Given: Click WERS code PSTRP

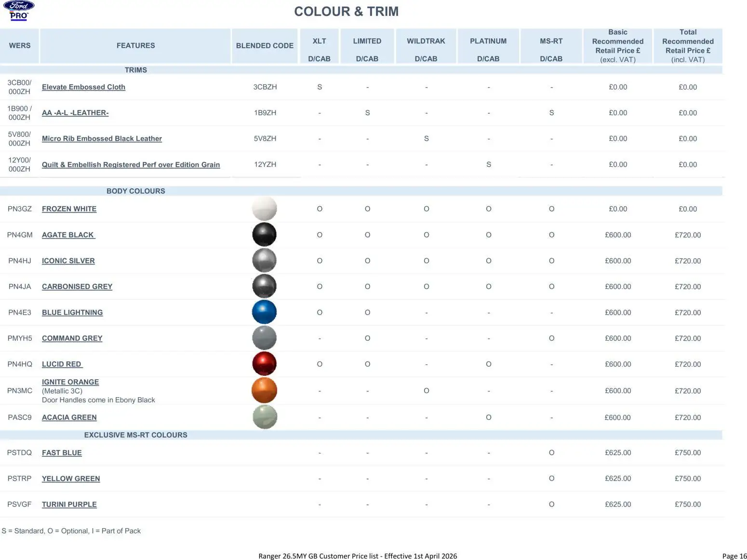Looking at the screenshot, I should coord(19,479).
